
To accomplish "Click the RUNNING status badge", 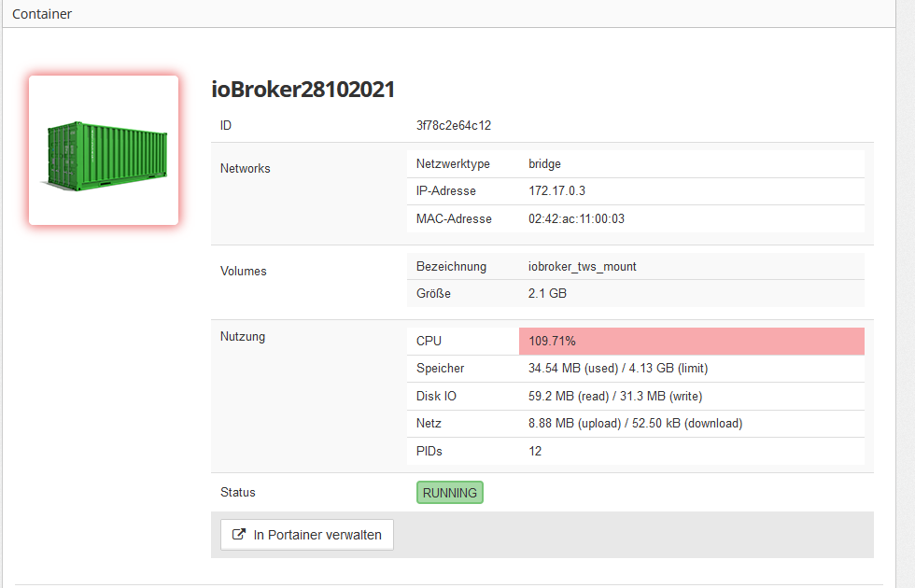I will click(450, 493).
